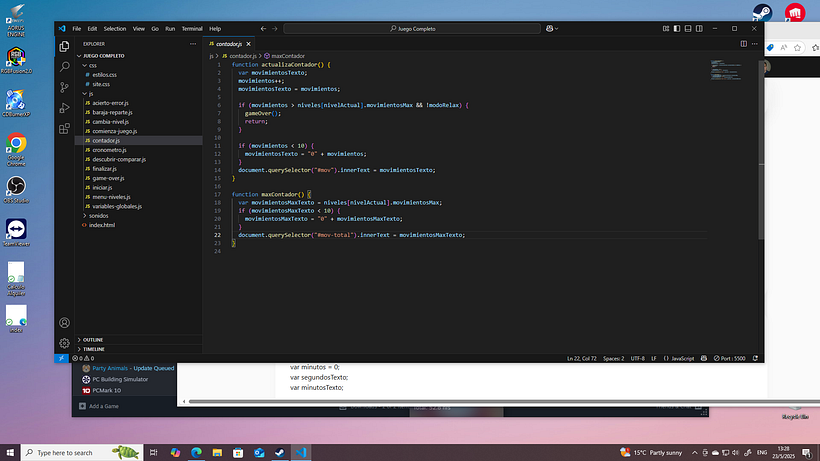Click the notifications bell in status bar

[755, 359]
